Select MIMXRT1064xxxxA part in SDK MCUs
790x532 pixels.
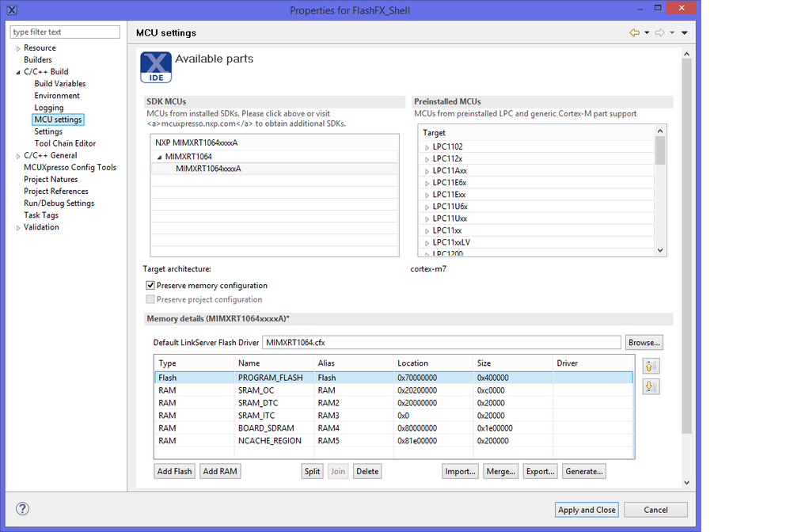[275, 169]
